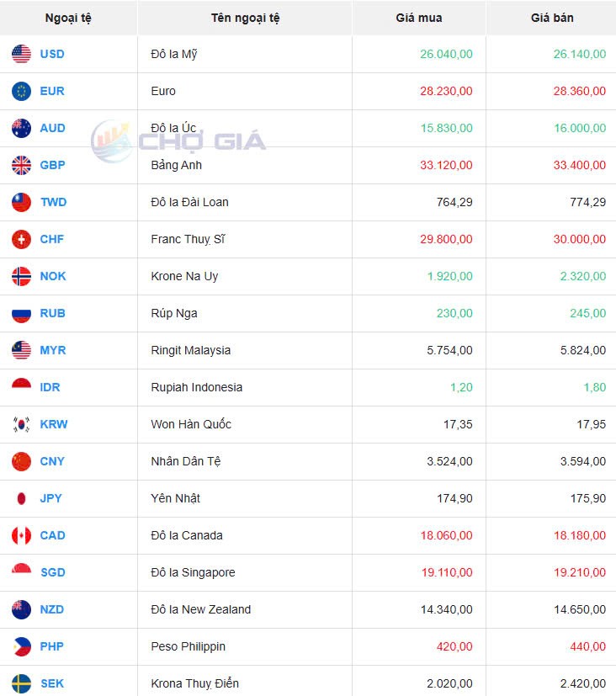Image resolution: width=616 pixels, height=696 pixels.
Task: Click the CAD Canadian flag icon
Action: coord(21,535)
